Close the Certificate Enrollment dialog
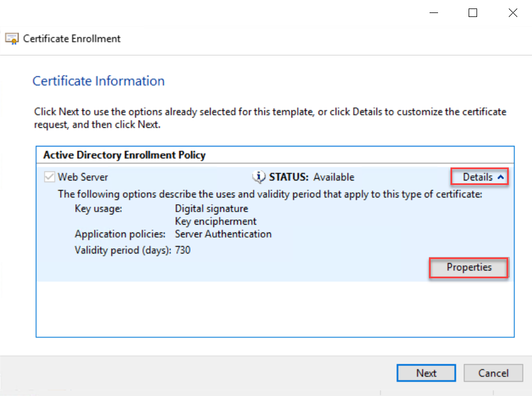 tap(513, 13)
